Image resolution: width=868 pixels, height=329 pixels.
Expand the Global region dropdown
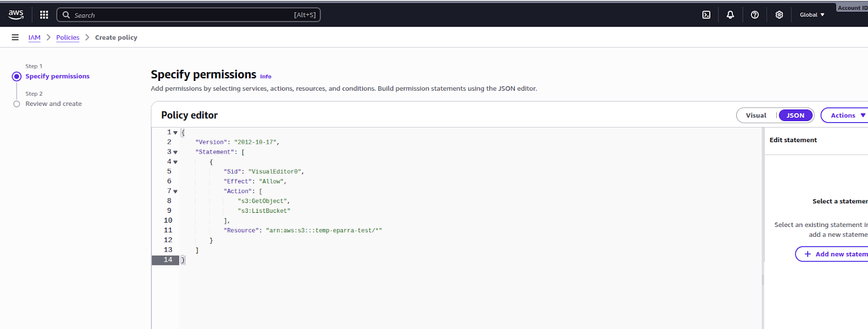(x=812, y=15)
